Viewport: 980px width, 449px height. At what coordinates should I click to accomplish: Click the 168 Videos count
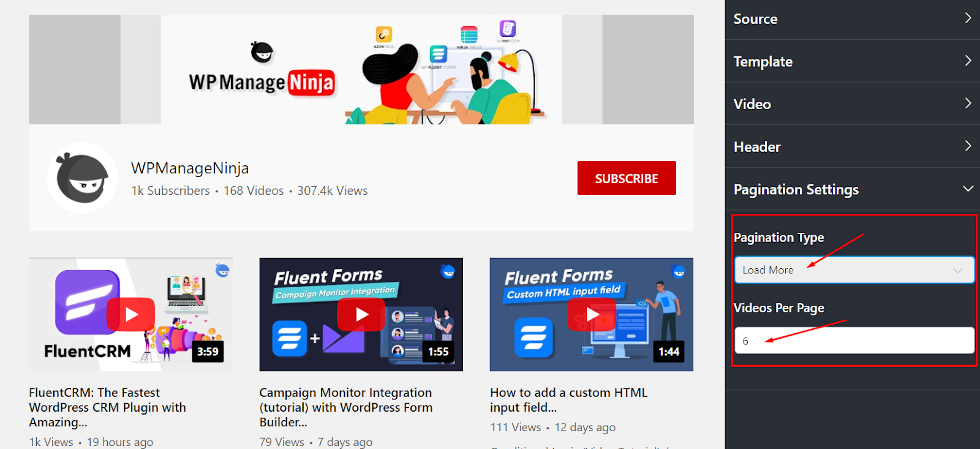pyautogui.click(x=254, y=191)
